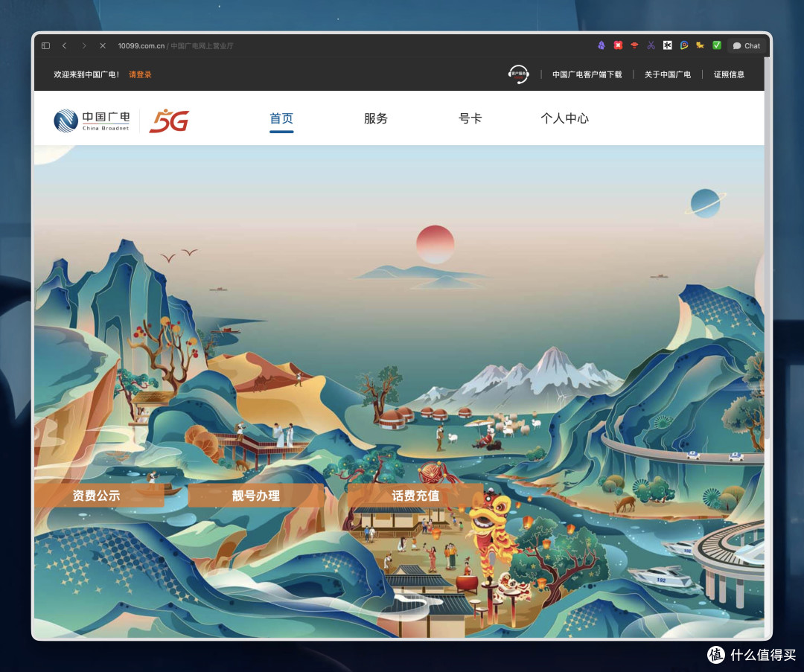Click the orange 5G logo

pyautogui.click(x=169, y=121)
